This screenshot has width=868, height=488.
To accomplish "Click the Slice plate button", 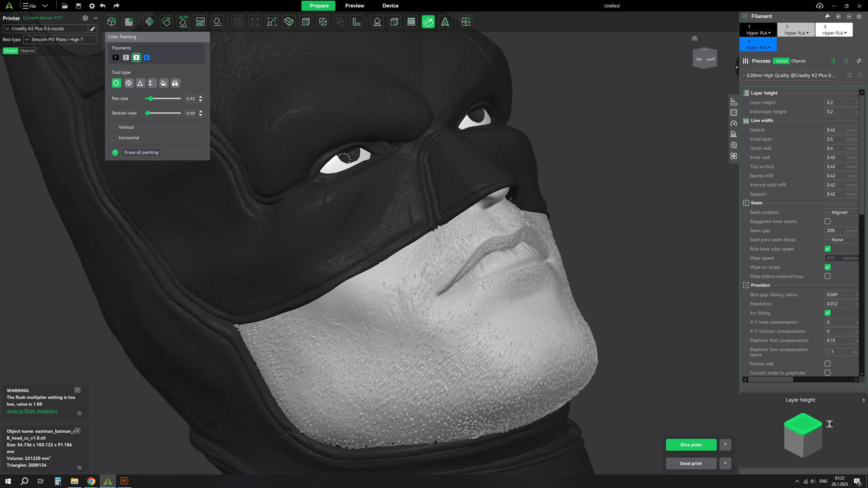I will pos(691,445).
